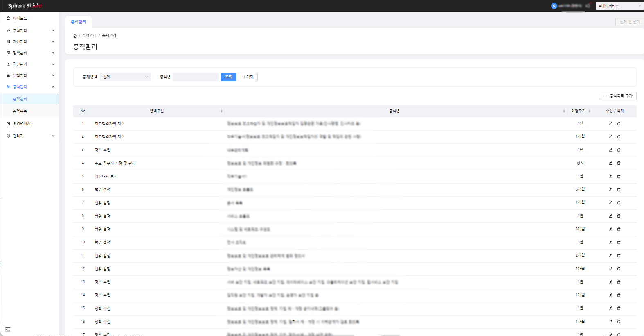Screen dimensions: 644x336
Task: Open the A대외서비스 dropdown in top bar
Action: (x=619, y=6)
